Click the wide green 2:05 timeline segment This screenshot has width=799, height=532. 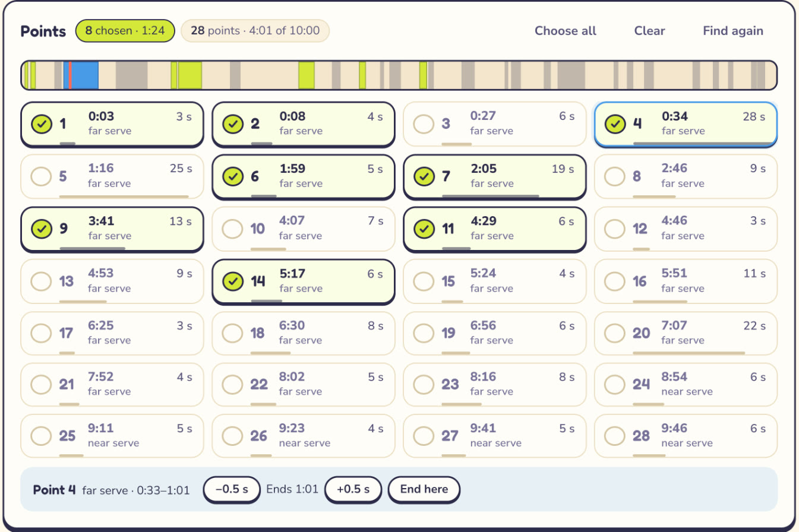(x=190, y=75)
